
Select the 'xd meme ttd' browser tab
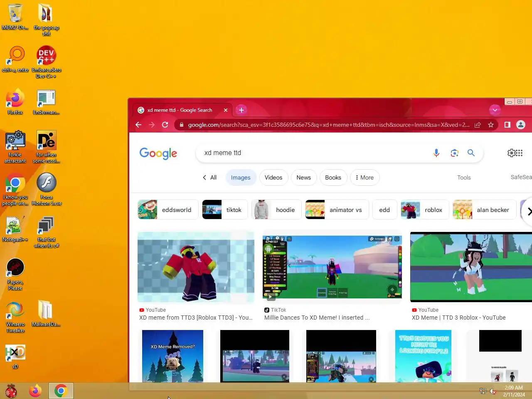pyautogui.click(x=183, y=110)
